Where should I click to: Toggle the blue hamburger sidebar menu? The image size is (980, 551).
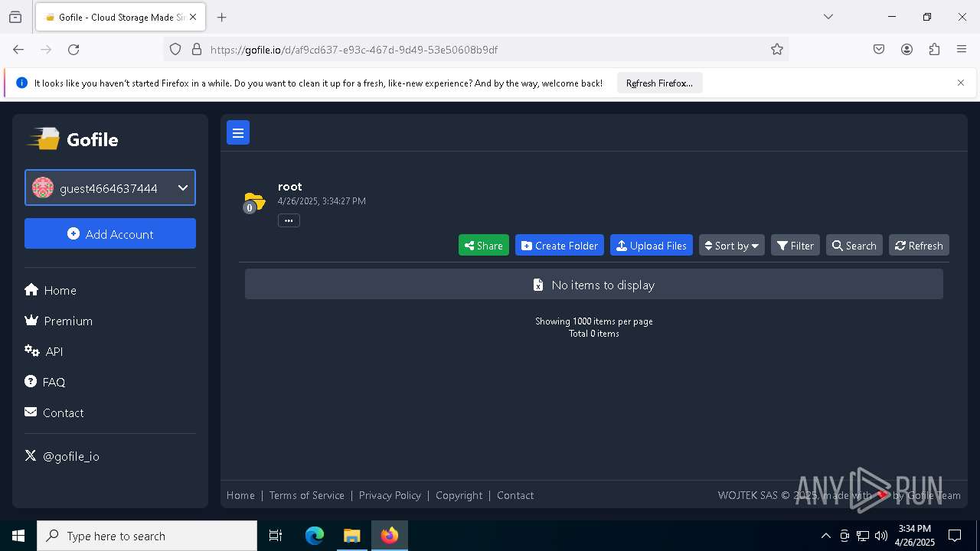[238, 132]
